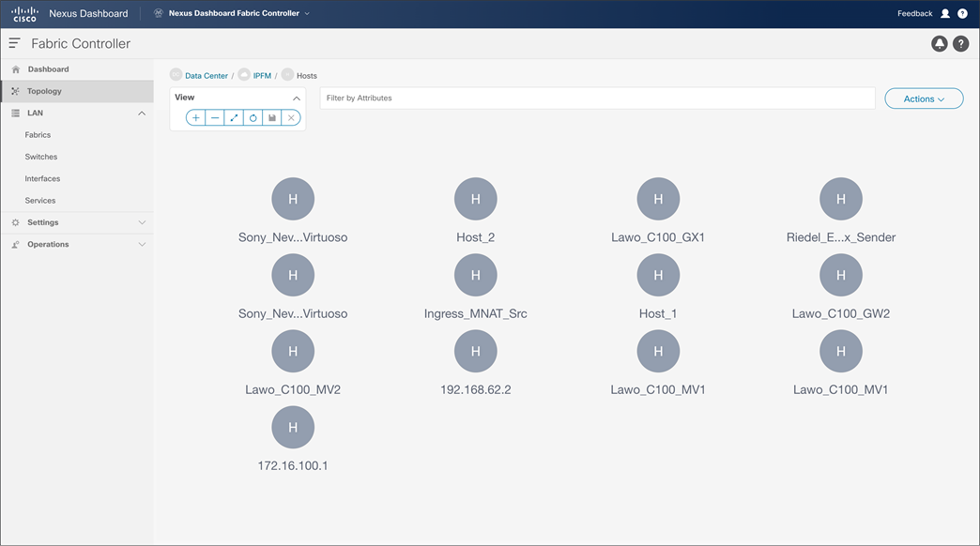Image resolution: width=980 pixels, height=546 pixels.
Task: Collapse the LAN menu section
Action: tap(142, 114)
